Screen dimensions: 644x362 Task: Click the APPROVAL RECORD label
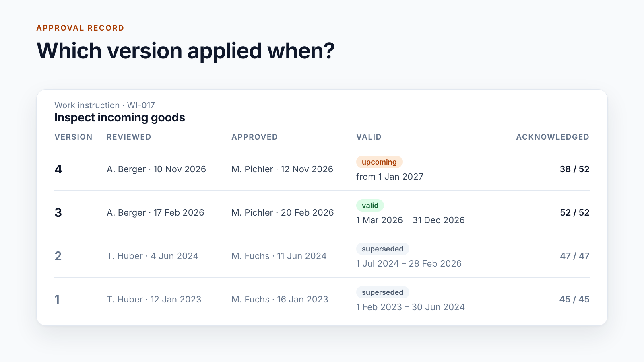coord(80,28)
